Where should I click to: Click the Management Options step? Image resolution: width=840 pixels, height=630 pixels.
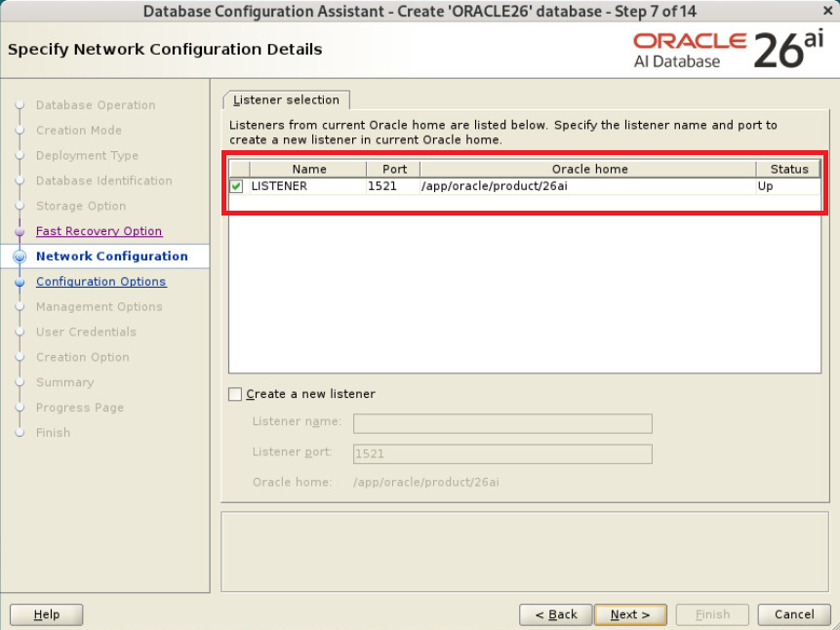coord(100,306)
